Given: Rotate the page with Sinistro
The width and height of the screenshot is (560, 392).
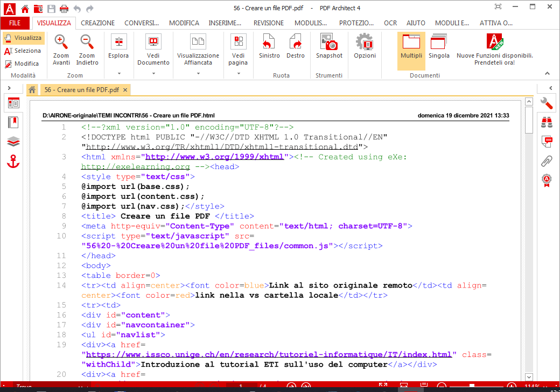Looking at the screenshot, I should coord(269,46).
